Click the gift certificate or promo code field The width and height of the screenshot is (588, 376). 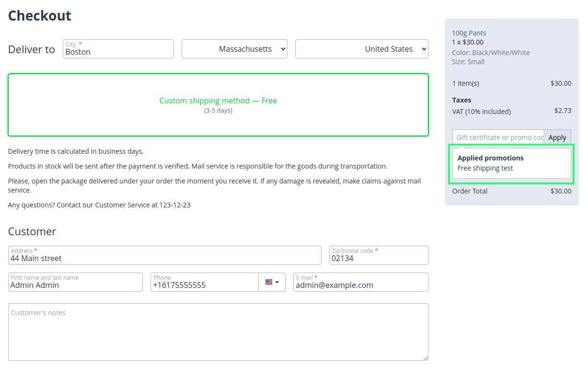click(x=498, y=137)
